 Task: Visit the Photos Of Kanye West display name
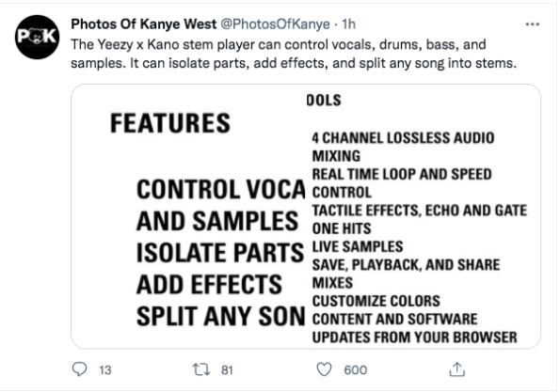point(144,24)
